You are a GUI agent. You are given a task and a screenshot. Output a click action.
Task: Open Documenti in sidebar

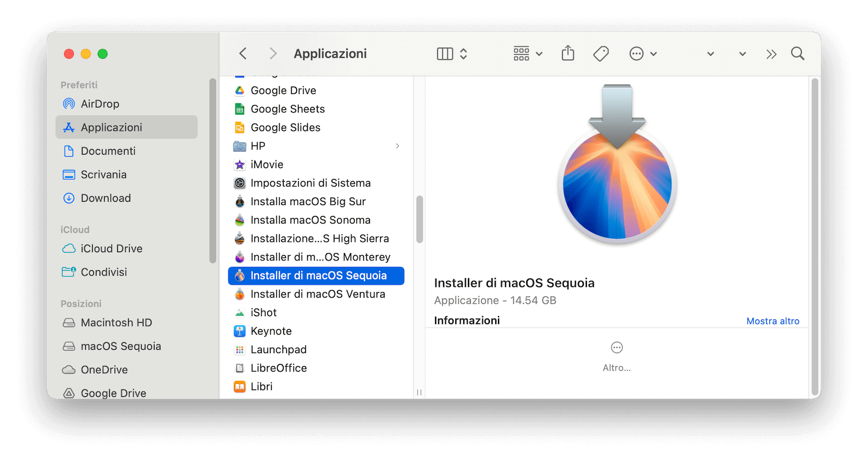pyautogui.click(x=127, y=151)
